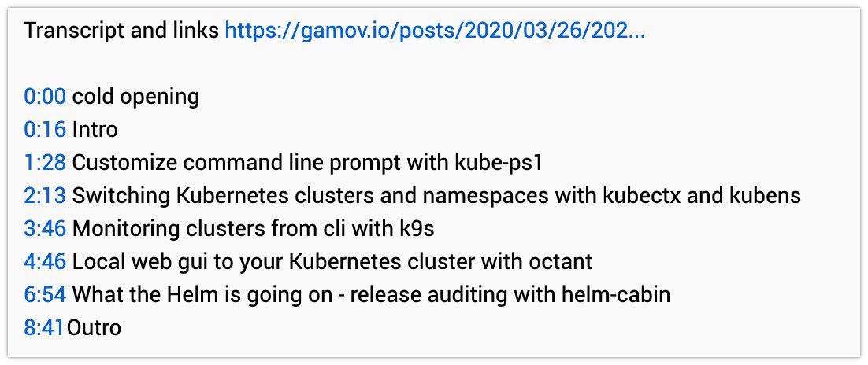Seek to the 1:28 timestamp
The width and height of the screenshot is (868, 365).
[46, 163]
